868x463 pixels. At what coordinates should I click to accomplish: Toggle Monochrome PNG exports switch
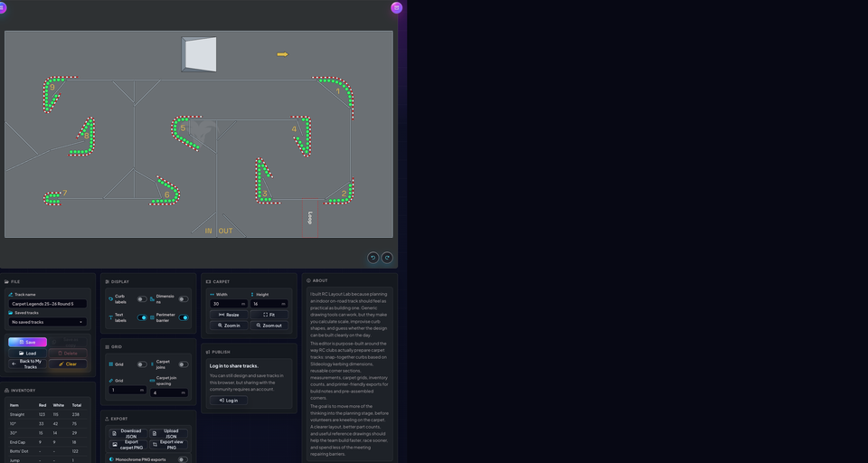[183, 459]
